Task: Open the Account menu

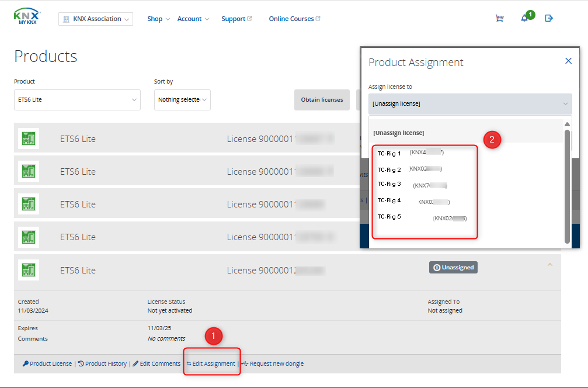Action: (x=193, y=19)
